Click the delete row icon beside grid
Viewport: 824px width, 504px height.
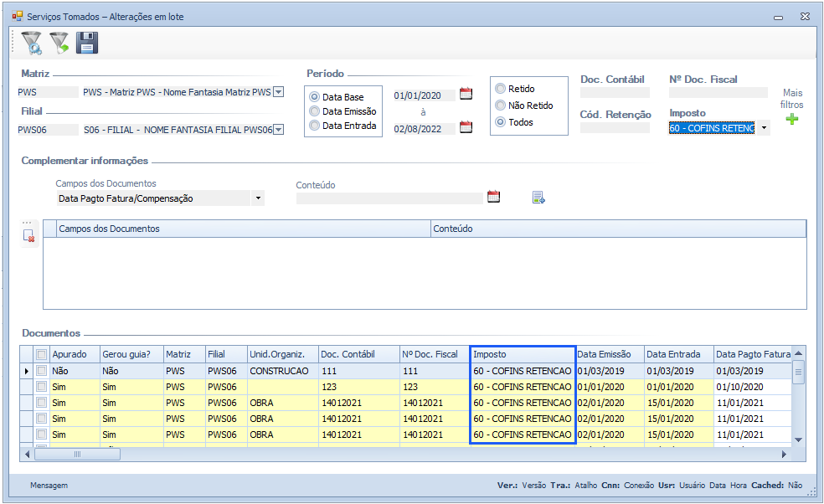[x=29, y=236]
